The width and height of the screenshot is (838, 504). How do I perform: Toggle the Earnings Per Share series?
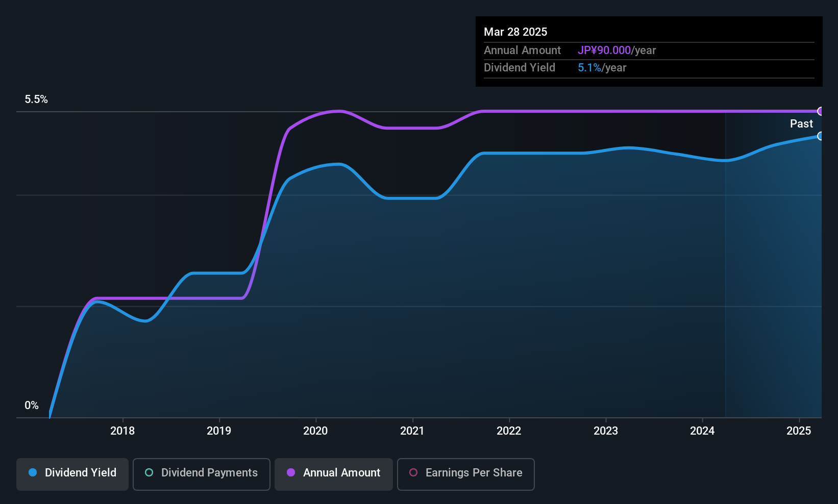click(465, 474)
